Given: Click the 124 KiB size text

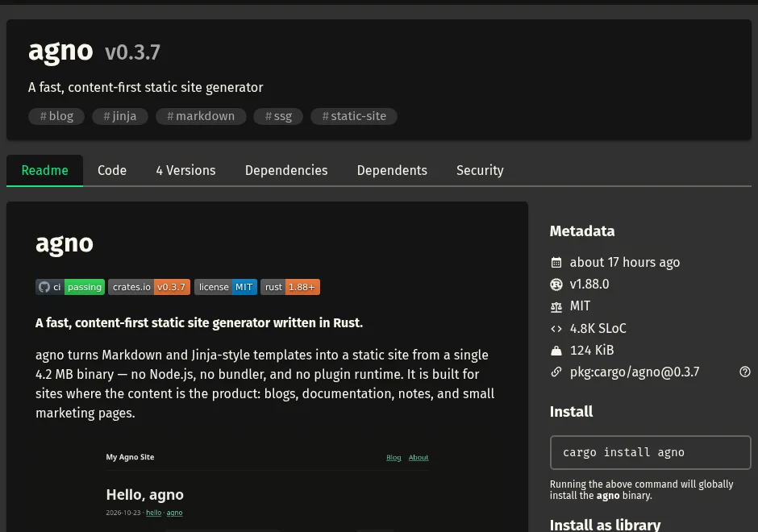Looking at the screenshot, I should pyautogui.click(x=592, y=351).
